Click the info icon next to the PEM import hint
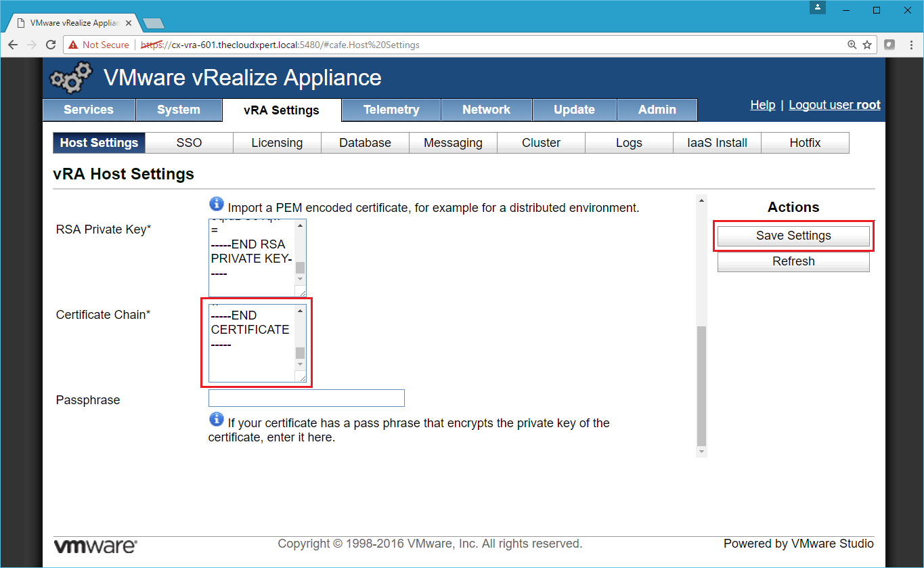The height and width of the screenshot is (568, 924). pos(217,204)
